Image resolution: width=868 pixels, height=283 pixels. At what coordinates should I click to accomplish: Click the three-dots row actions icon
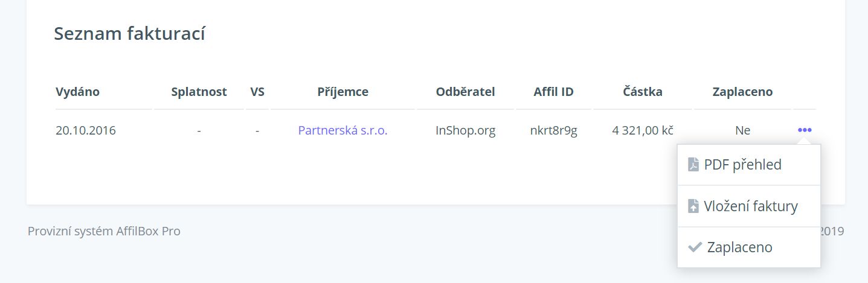click(x=805, y=130)
